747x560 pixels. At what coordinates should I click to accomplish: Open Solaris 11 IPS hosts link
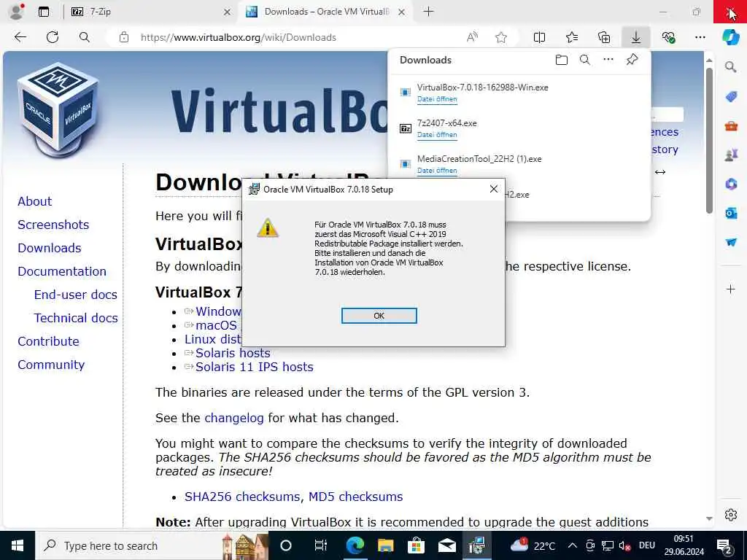(x=254, y=367)
